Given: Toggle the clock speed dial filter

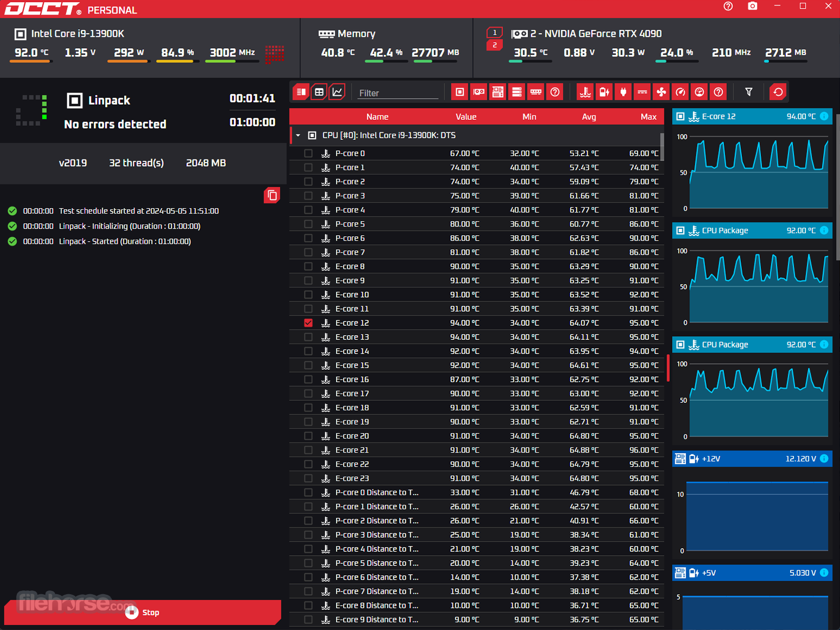Looking at the screenshot, I should click(699, 92).
